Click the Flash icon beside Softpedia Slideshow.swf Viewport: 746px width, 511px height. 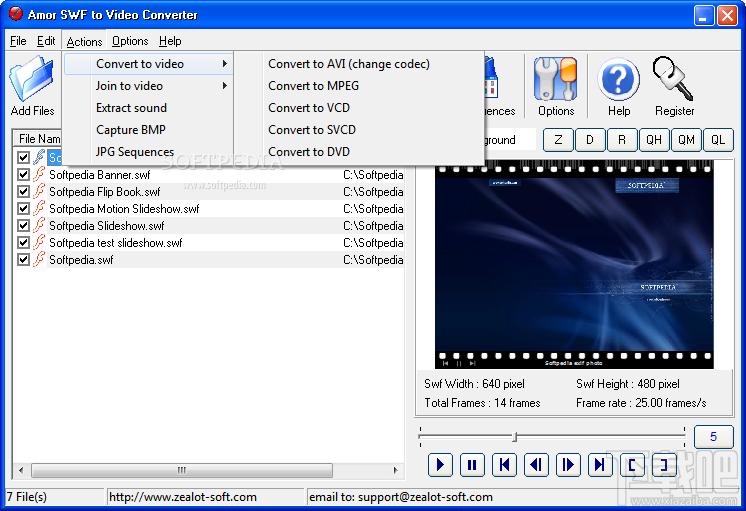click(39, 226)
